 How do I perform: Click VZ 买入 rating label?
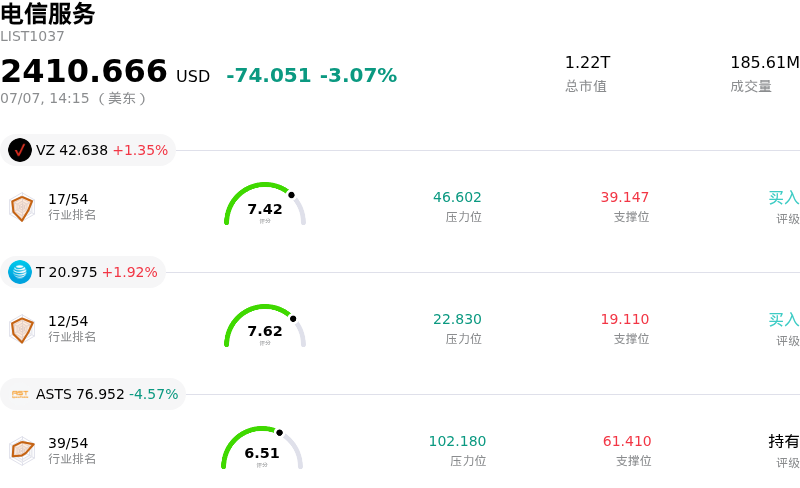click(784, 198)
